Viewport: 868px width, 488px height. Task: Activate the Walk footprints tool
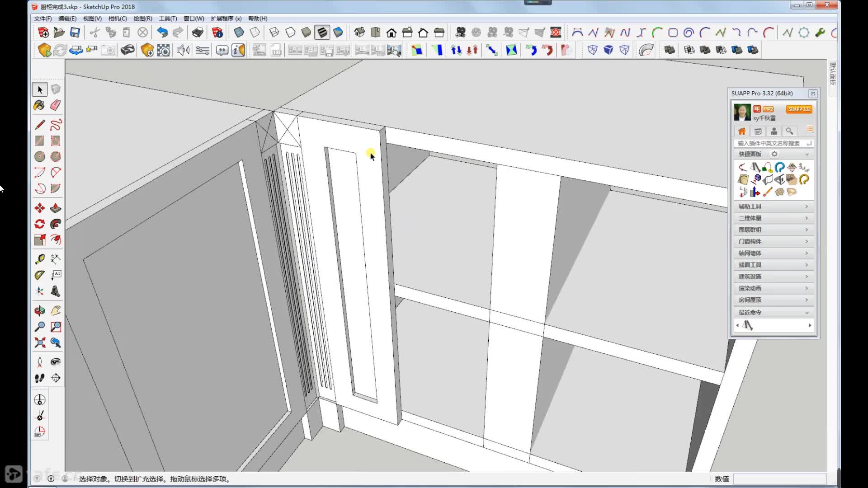pyautogui.click(x=40, y=378)
